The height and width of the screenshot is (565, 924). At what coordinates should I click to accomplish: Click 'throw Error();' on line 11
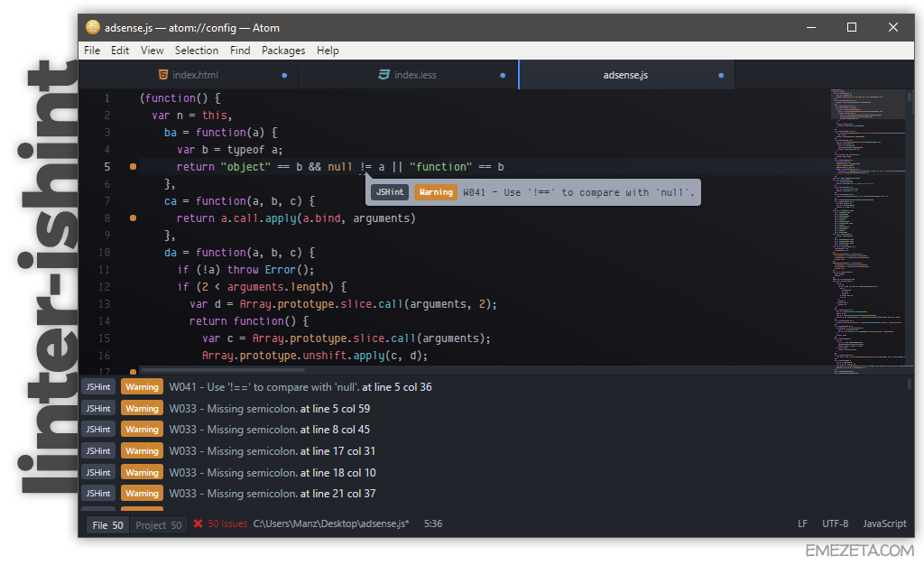pos(271,270)
